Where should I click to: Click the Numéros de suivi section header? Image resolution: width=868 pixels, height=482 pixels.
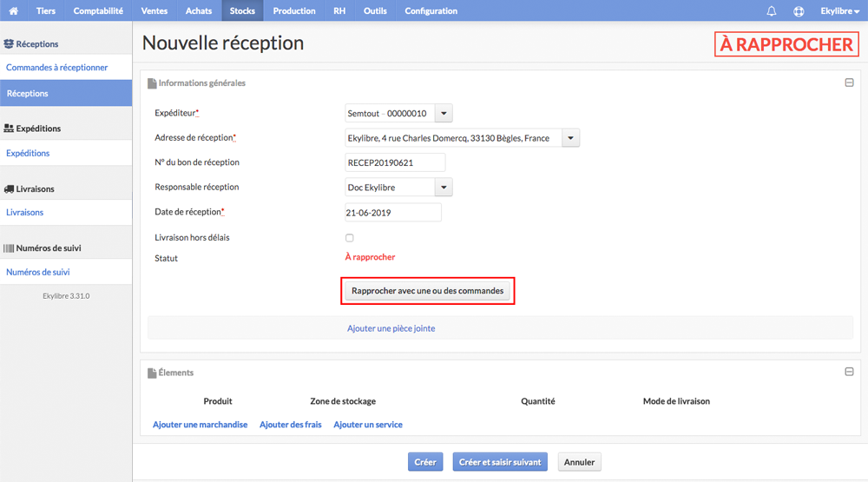click(x=43, y=248)
